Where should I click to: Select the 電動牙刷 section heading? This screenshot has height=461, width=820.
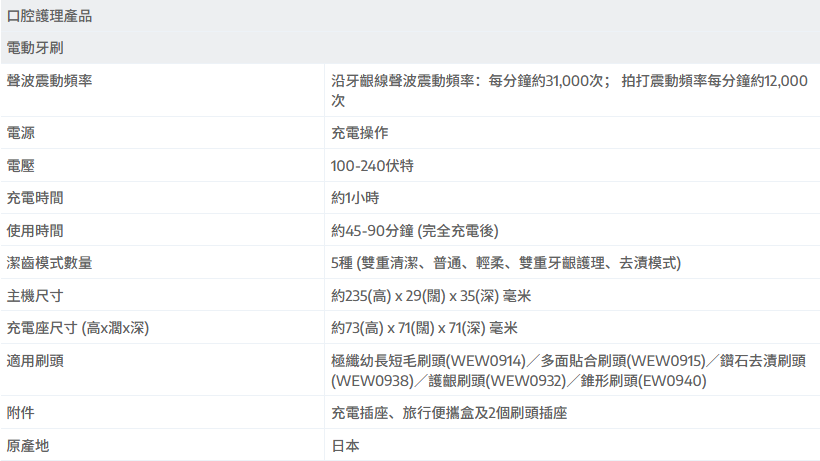tap(36, 47)
